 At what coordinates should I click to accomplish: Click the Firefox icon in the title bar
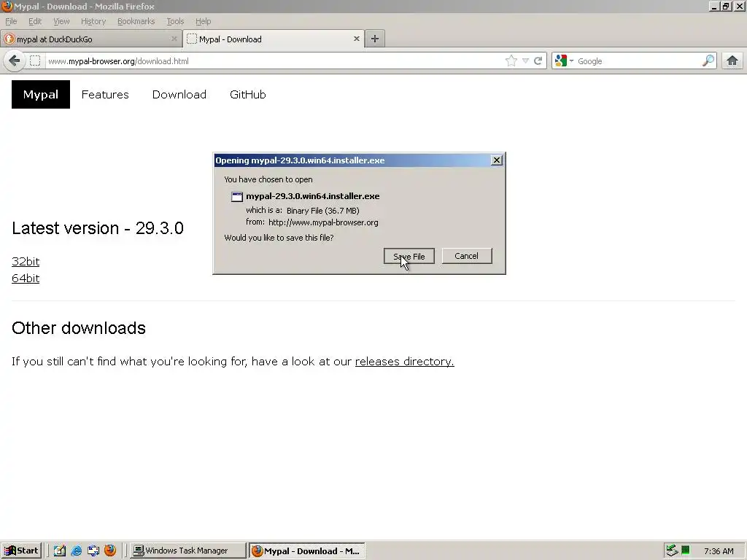pos(7,6)
